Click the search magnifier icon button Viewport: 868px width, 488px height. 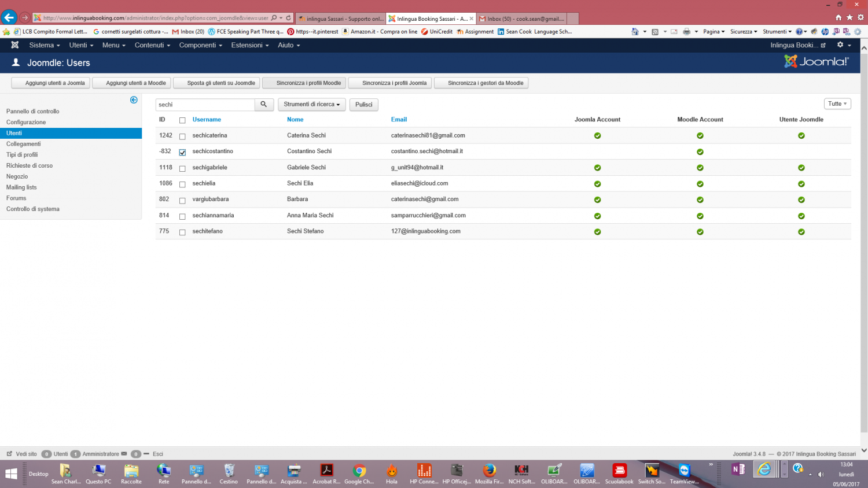[x=264, y=105]
